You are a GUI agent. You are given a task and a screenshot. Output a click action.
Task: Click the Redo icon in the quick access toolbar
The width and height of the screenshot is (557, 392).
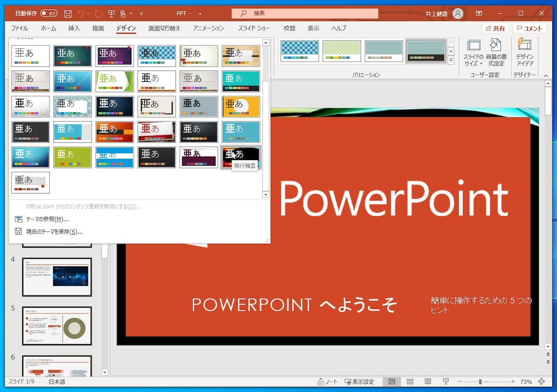(x=98, y=13)
